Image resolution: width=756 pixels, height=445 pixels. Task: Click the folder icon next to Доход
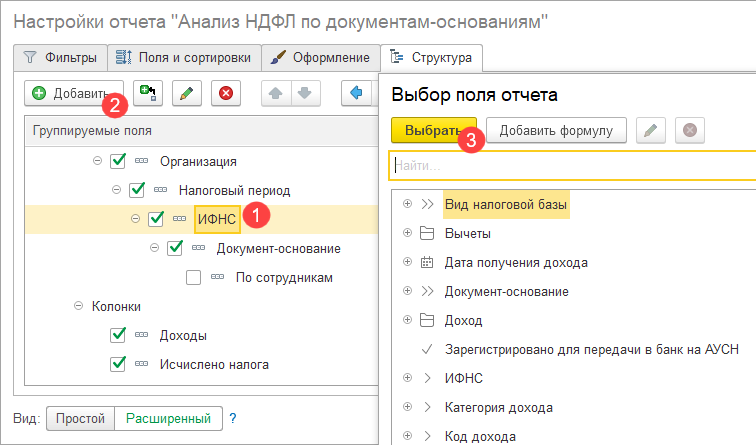pos(427,320)
